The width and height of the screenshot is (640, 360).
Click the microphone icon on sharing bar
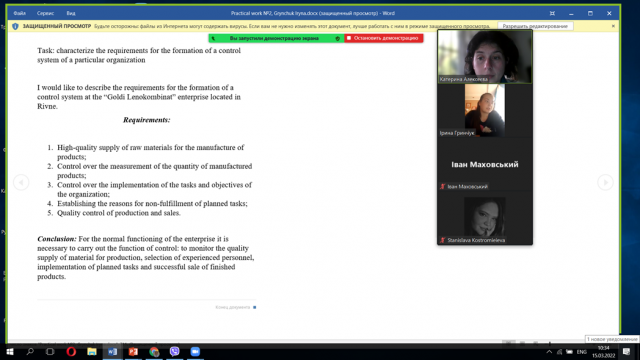click(x=213, y=38)
